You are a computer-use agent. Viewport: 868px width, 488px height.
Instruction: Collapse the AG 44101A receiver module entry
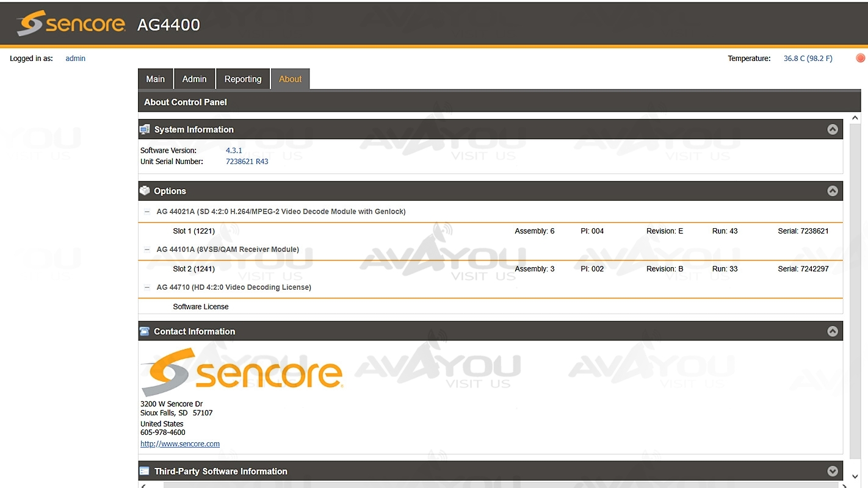pos(147,249)
